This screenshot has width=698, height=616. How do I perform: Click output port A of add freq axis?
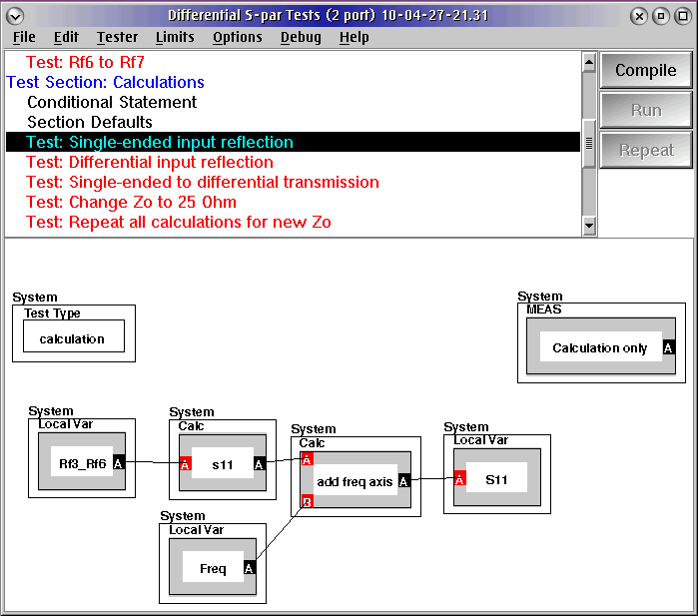coord(403,480)
